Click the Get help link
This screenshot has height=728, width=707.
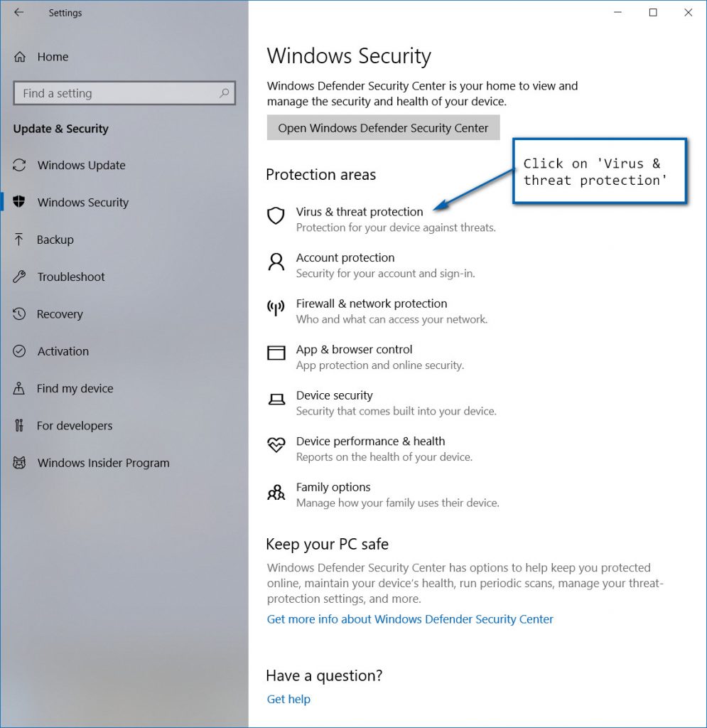tap(288, 699)
